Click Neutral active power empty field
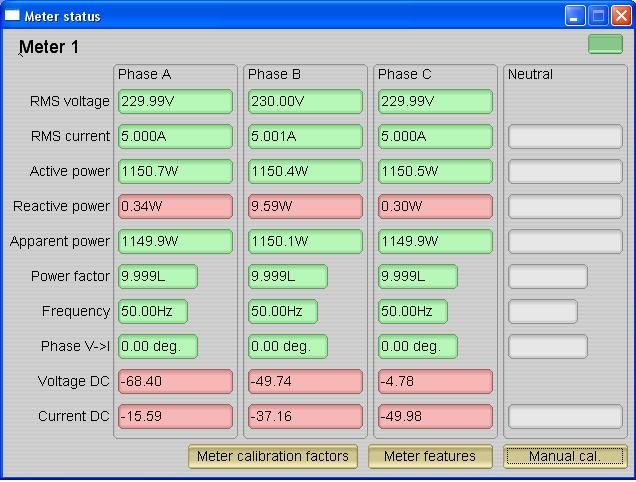The height and width of the screenshot is (482, 636). [565, 171]
